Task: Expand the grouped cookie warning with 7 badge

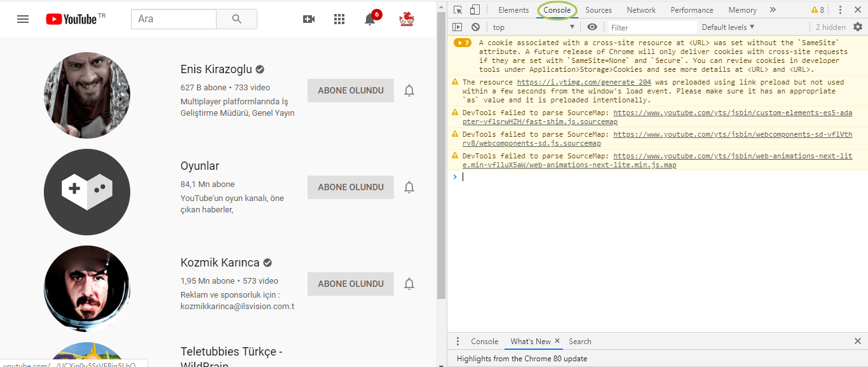Action: [462, 43]
